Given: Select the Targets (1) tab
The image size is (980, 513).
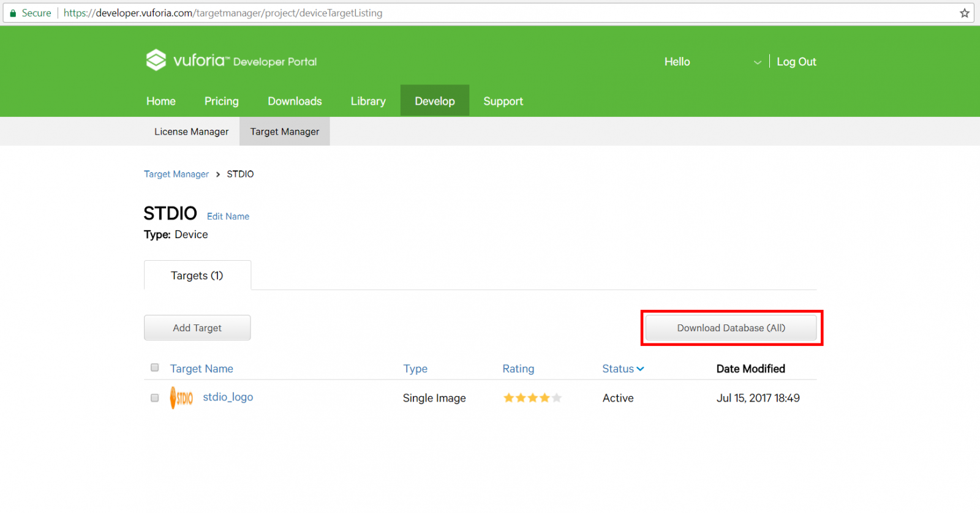Looking at the screenshot, I should [x=197, y=275].
